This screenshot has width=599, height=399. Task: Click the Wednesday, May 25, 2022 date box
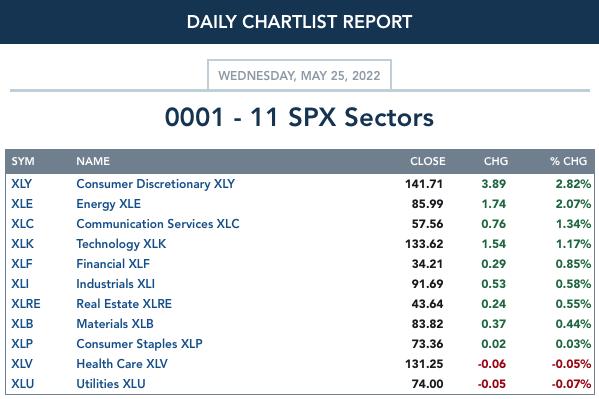coord(299,75)
